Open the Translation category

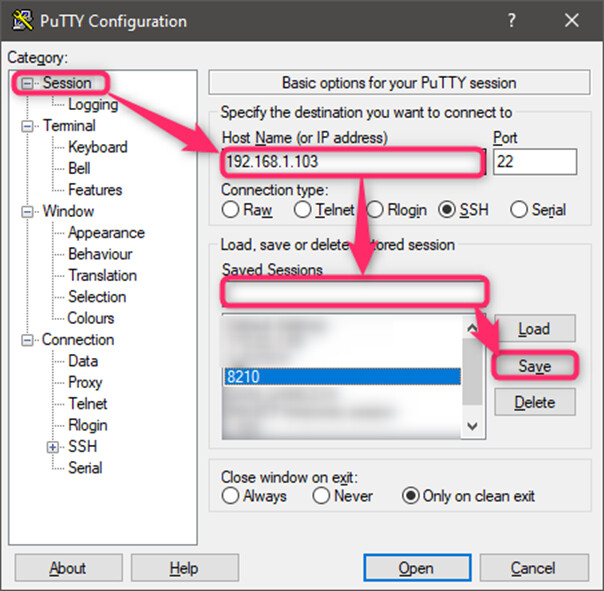pos(102,275)
